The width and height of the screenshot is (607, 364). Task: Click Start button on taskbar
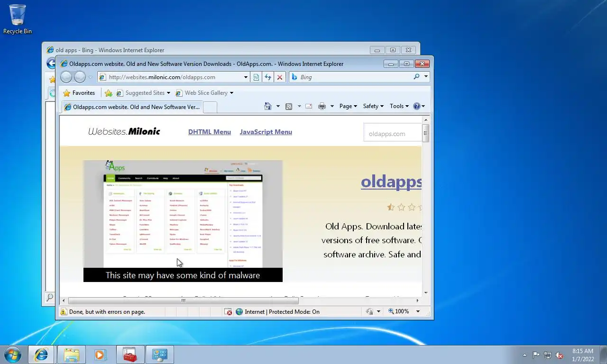[12, 354]
